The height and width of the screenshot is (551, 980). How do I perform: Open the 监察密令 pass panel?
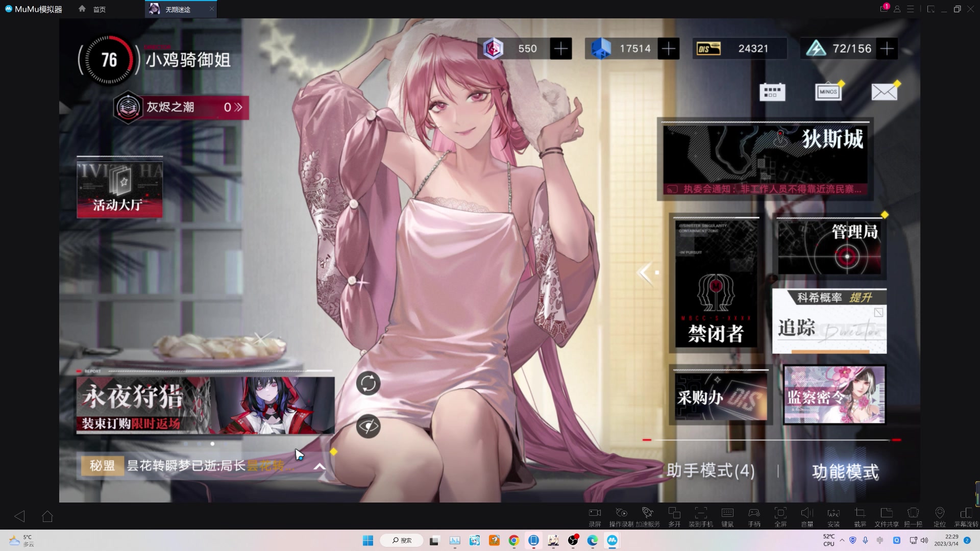(835, 394)
